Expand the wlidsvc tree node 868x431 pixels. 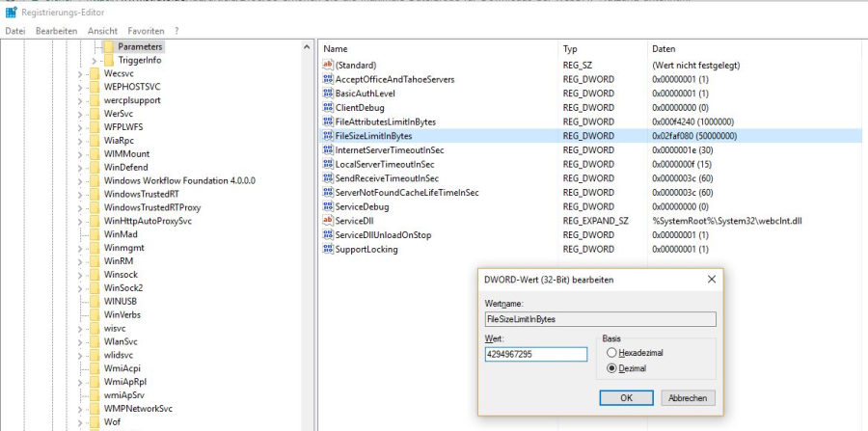pyautogui.click(x=79, y=355)
